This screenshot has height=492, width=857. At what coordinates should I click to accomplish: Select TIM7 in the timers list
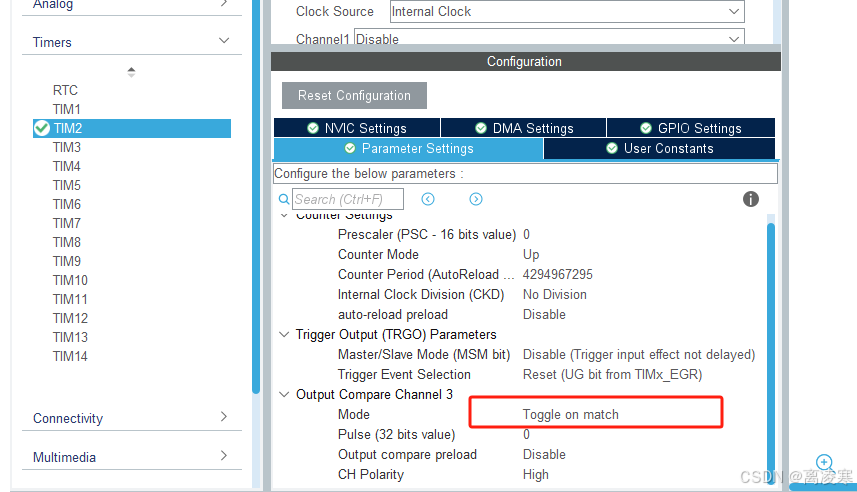click(x=67, y=224)
